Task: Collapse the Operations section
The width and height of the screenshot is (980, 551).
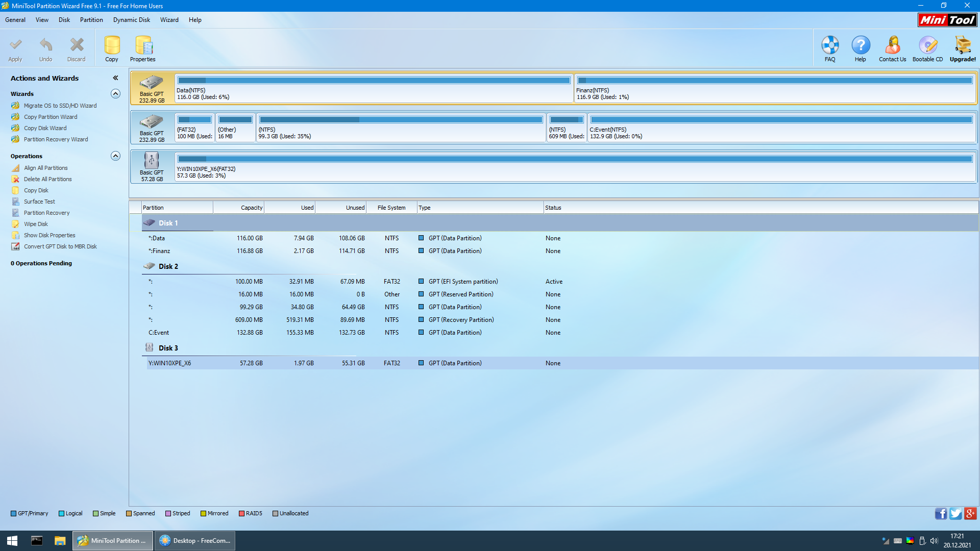Action: pyautogui.click(x=116, y=156)
